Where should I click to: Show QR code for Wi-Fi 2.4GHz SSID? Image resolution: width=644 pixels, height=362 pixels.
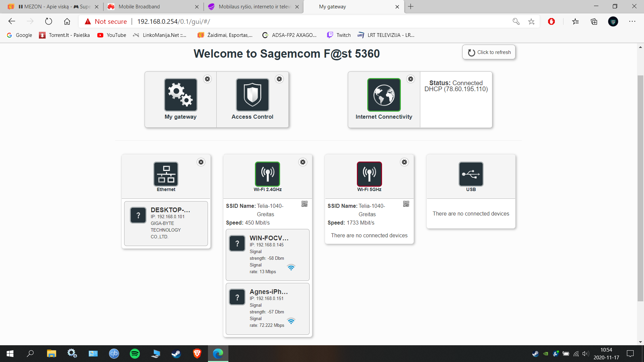pos(304,204)
